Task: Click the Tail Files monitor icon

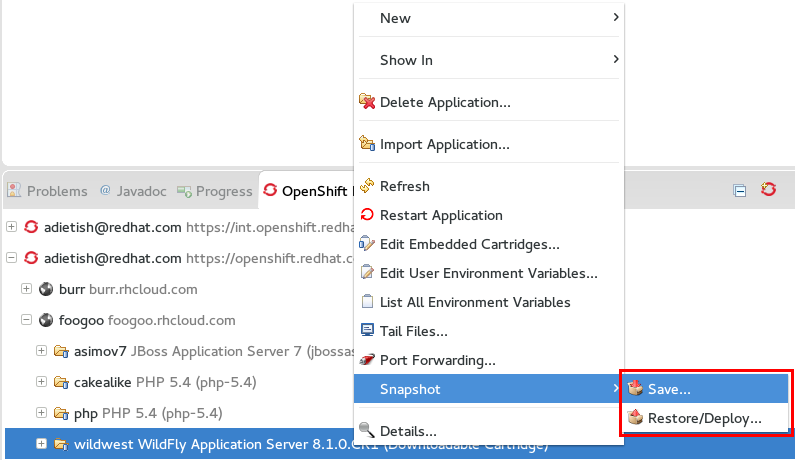Action: [x=367, y=330]
